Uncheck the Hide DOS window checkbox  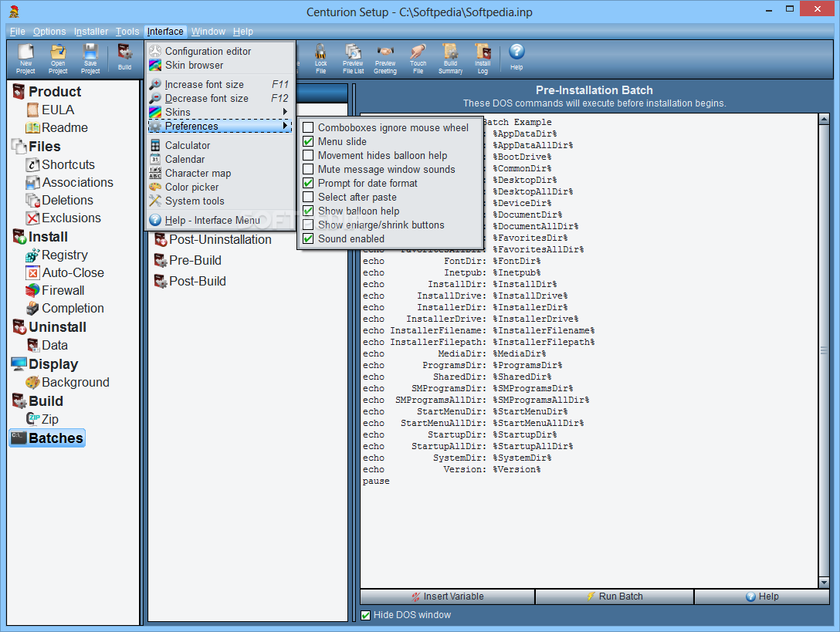[x=365, y=615]
